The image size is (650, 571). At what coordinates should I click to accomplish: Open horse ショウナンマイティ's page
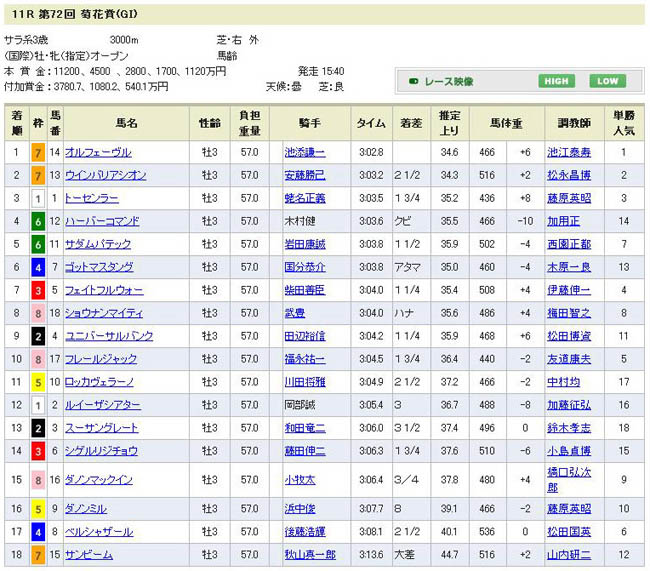pyautogui.click(x=106, y=313)
